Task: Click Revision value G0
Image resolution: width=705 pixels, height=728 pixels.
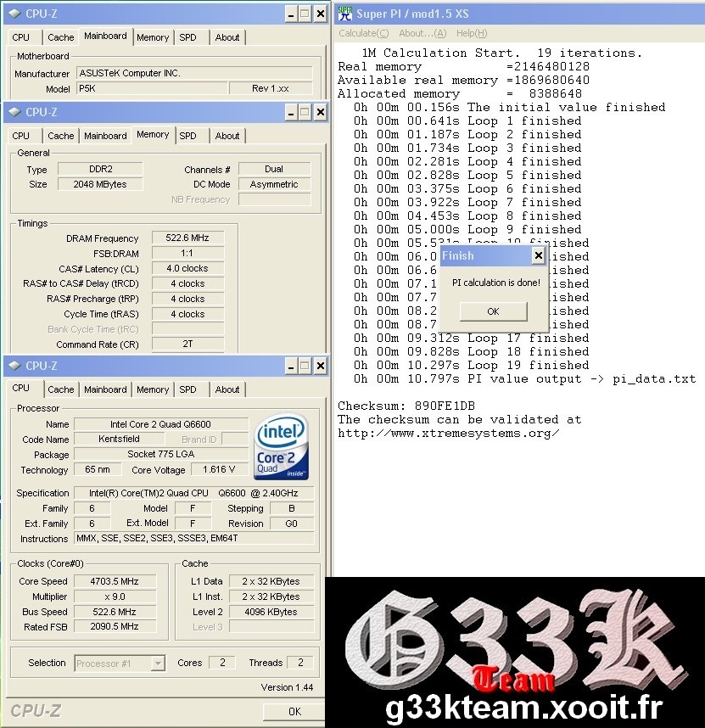Action: pos(292,524)
